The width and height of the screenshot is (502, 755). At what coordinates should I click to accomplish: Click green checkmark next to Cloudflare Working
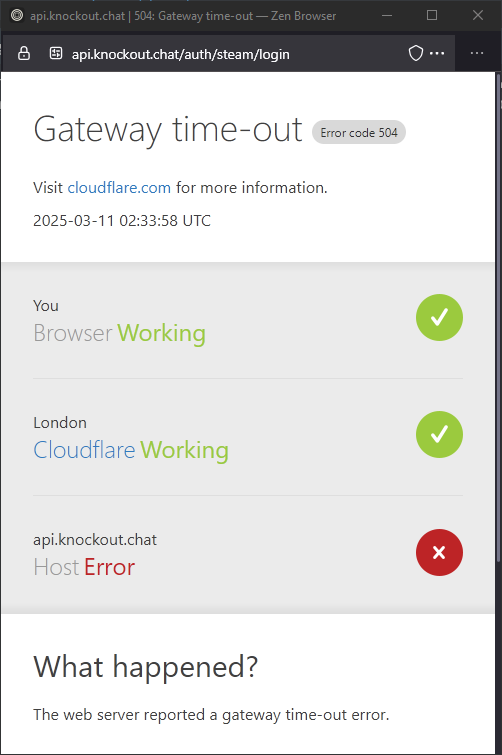439,434
